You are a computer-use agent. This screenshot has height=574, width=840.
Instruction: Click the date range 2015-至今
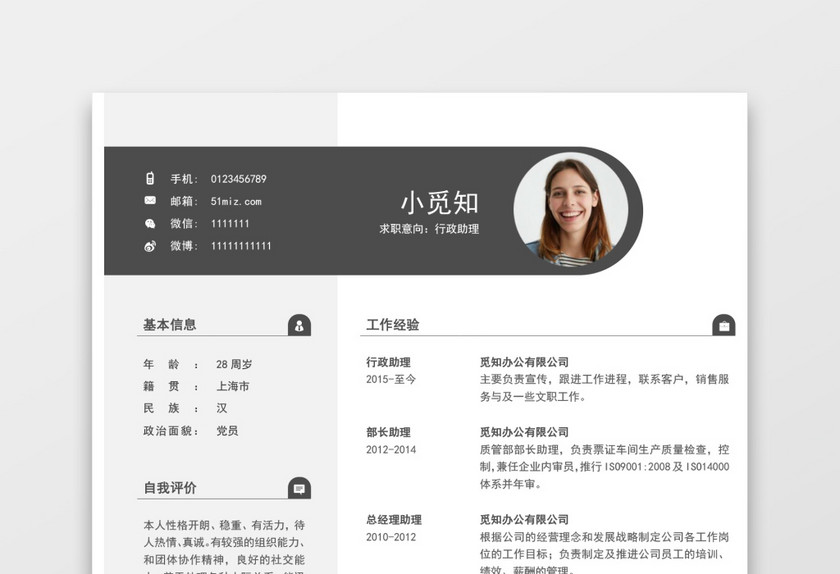[x=391, y=379]
